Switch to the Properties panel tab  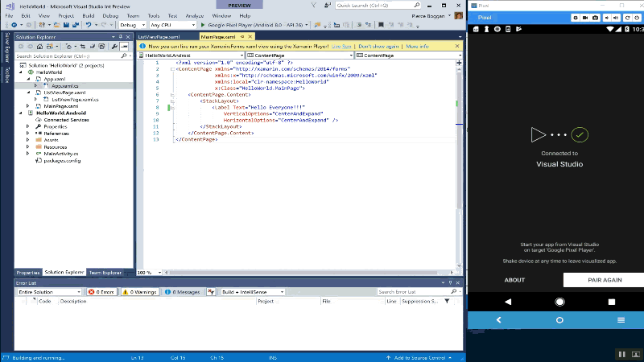coord(28,273)
